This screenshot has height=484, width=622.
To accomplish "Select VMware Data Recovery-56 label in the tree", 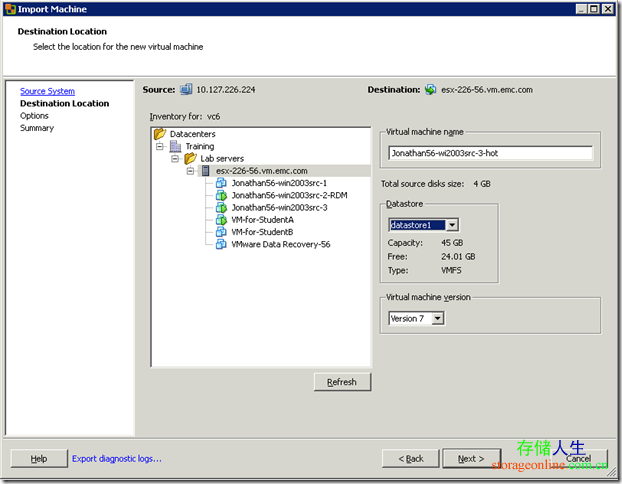I will click(x=281, y=245).
